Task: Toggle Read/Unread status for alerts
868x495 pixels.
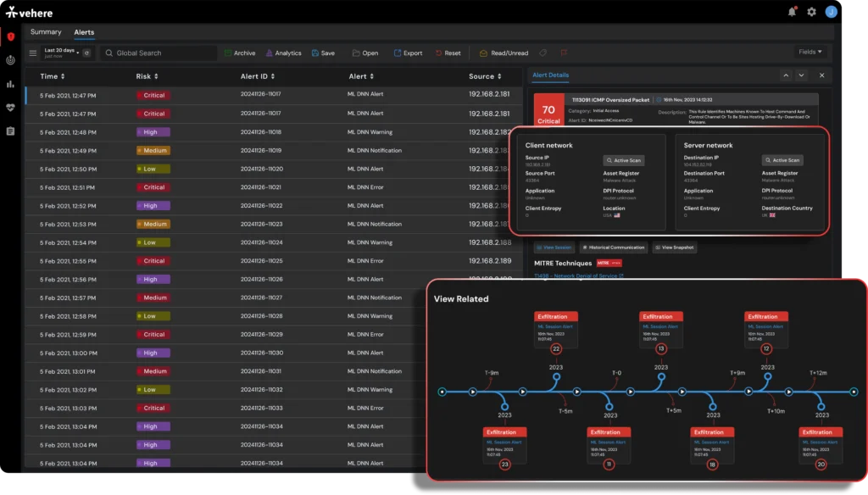Action: point(504,53)
